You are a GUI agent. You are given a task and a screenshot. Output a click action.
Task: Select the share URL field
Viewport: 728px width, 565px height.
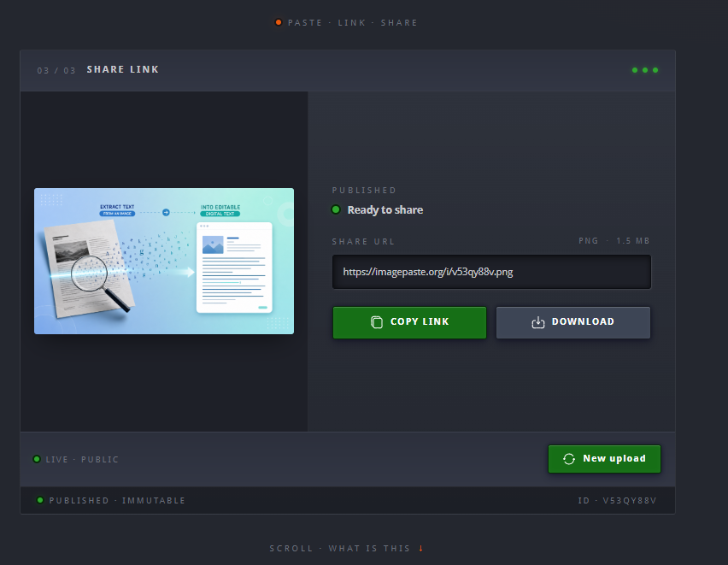pyautogui.click(x=491, y=272)
